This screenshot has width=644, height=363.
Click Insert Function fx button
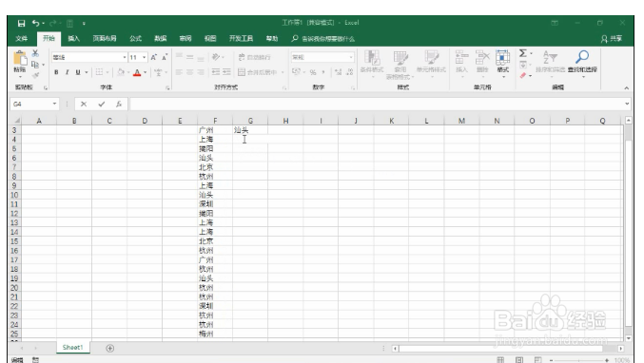coord(119,105)
